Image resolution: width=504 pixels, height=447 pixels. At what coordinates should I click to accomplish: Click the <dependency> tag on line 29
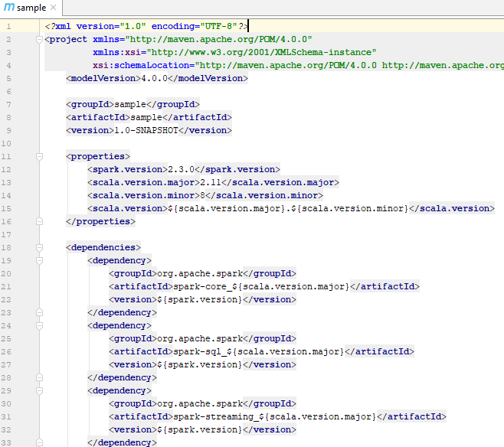coord(119,391)
